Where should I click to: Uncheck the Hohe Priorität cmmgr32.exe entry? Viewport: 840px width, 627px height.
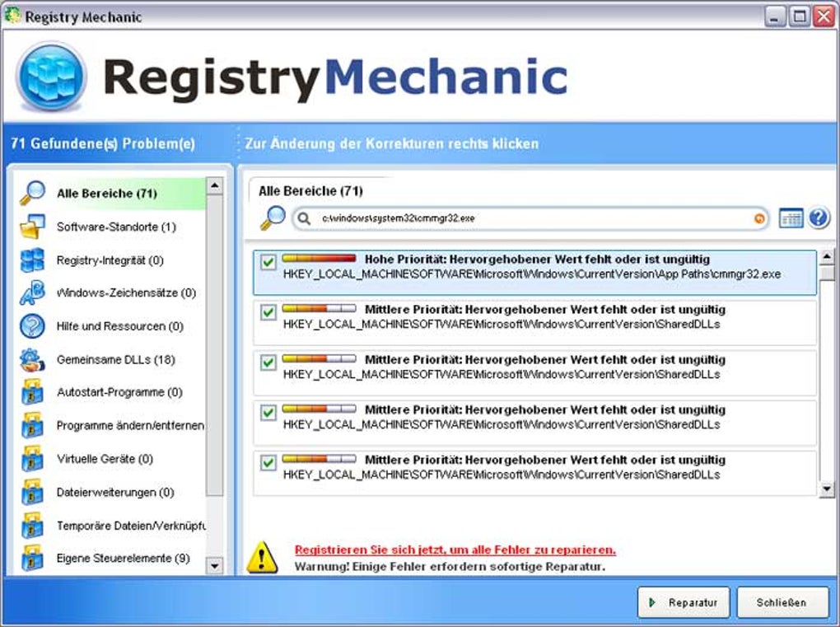tap(268, 262)
